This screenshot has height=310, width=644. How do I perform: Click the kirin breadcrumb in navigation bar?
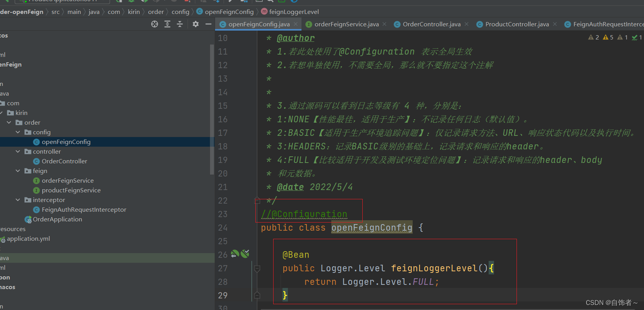point(134,12)
